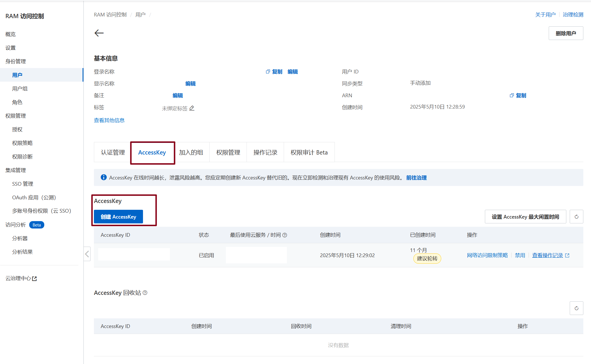
Task: Click help icon next to AccessKey 回收站
Action: 145,293
